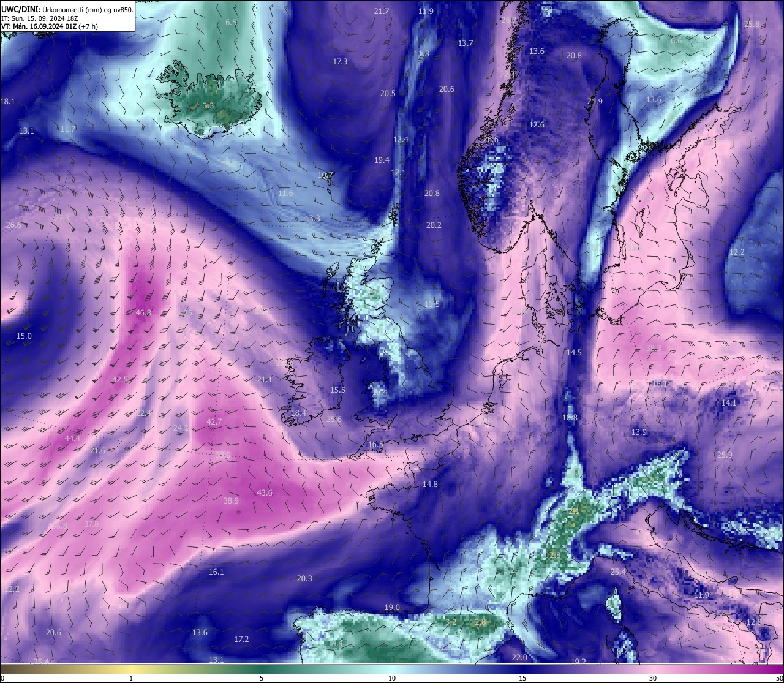The image size is (784, 683).
Task: Click the 3.3 value over Iceland
Action: tap(208, 105)
